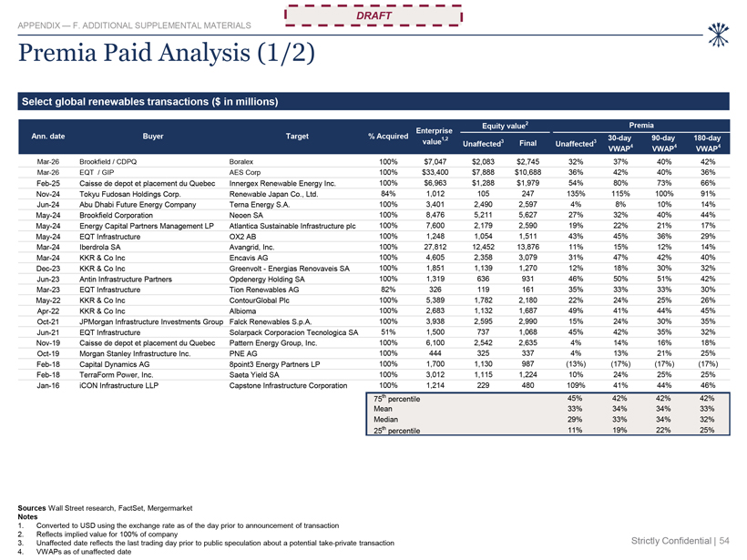Select target '8point3 Energy Partners LP'

(274, 364)
